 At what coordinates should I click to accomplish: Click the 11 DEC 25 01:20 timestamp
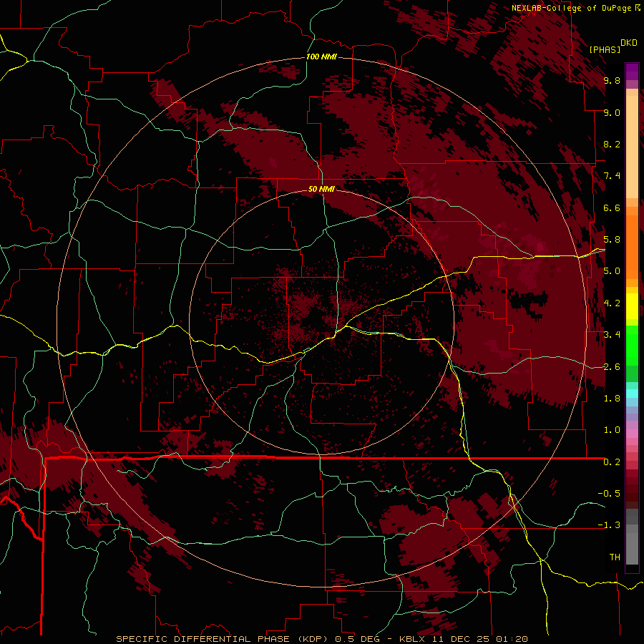click(x=479, y=639)
